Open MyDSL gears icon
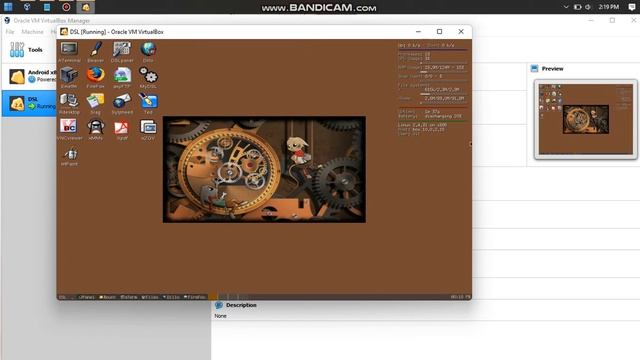The width and height of the screenshot is (640, 360). 148,75
